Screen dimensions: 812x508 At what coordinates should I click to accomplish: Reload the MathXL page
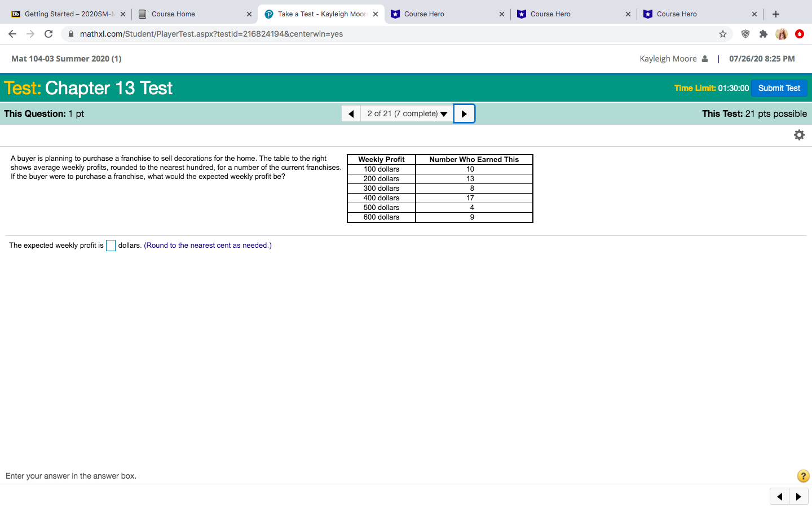[x=48, y=34]
